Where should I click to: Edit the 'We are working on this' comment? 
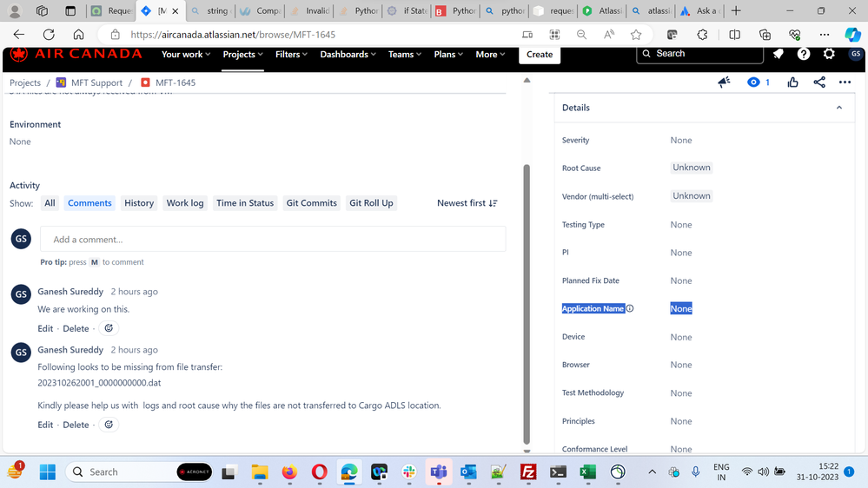click(x=45, y=328)
